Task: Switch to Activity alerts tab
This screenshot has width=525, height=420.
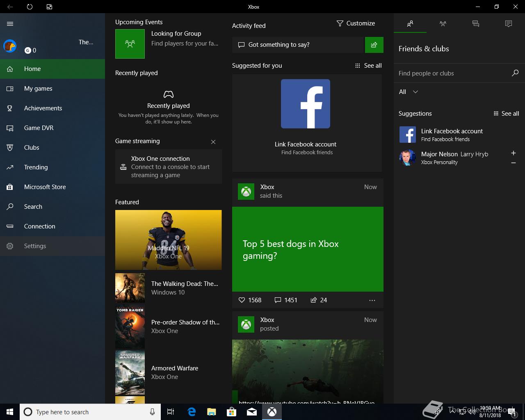Action: pyautogui.click(x=509, y=24)
